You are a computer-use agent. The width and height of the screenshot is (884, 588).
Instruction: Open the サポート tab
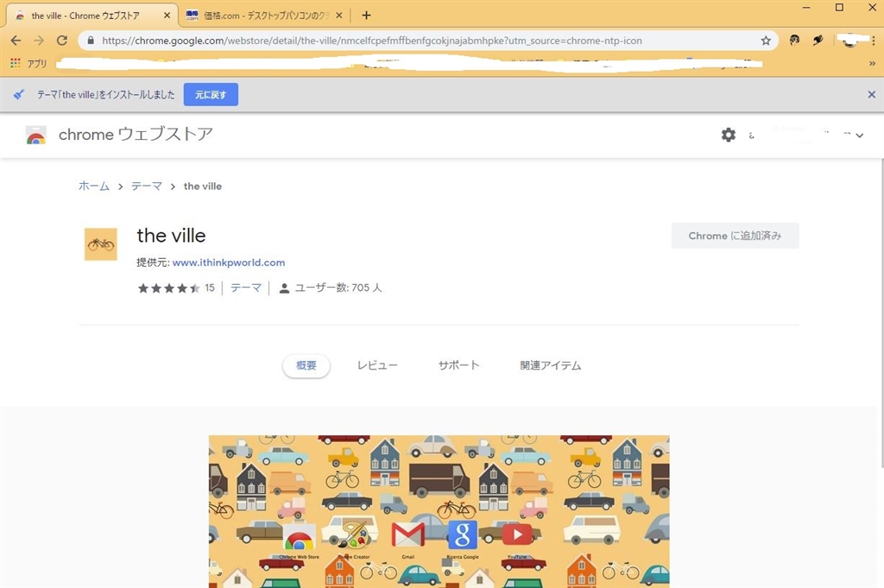[459, 365]
